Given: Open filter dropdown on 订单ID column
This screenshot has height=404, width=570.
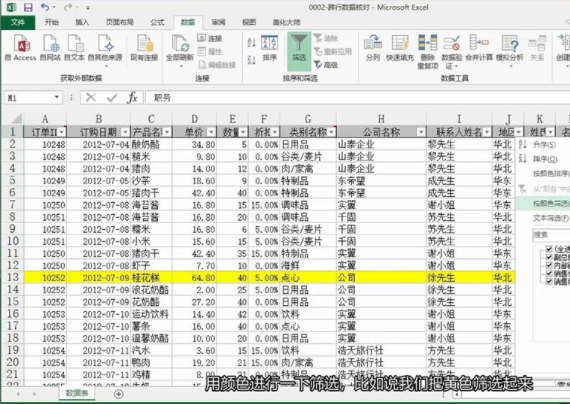Looking at the screenshot, I should [62, 132].
